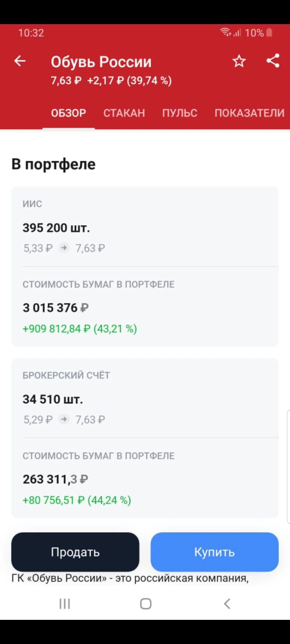Tap the брокерский счёт price arrow icon
Viewport: 290px width, 644px height.
click(x=64, y=419)
